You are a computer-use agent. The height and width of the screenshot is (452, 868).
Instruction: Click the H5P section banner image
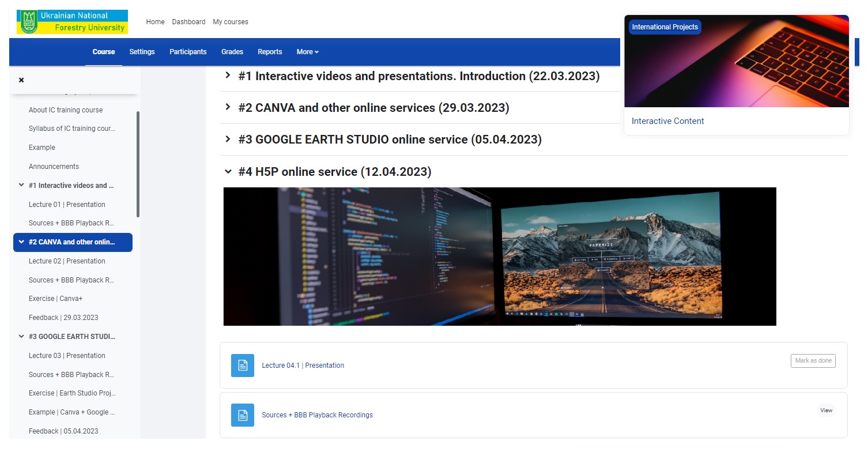(x=500, y=257)
